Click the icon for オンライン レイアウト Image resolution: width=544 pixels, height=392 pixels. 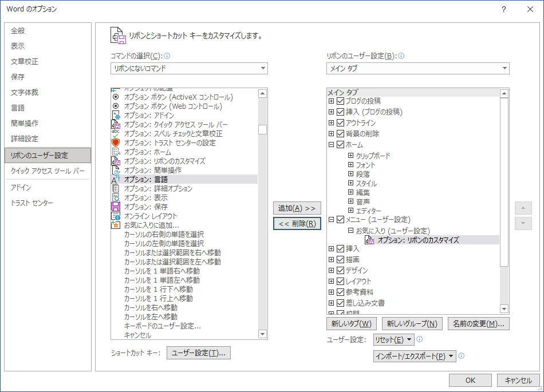tap(116, 216)
